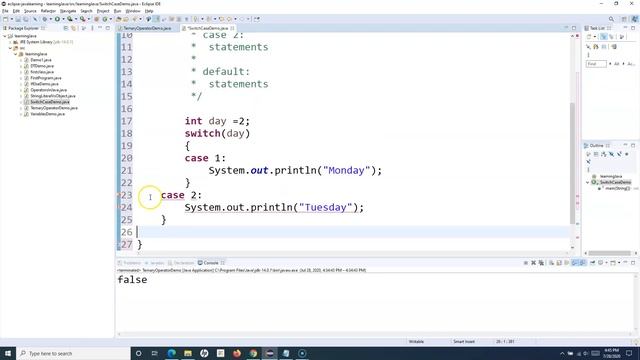Screen dimensions: 640x360
Task: Select VariablesDemo.java in Package Explorer
Action: [47, 114]
